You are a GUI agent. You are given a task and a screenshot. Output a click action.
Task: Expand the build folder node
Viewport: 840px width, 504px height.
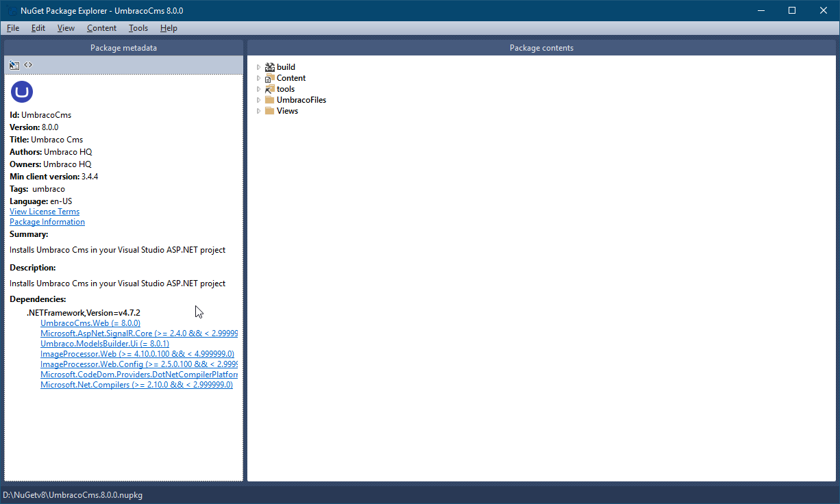click(258, 67)
